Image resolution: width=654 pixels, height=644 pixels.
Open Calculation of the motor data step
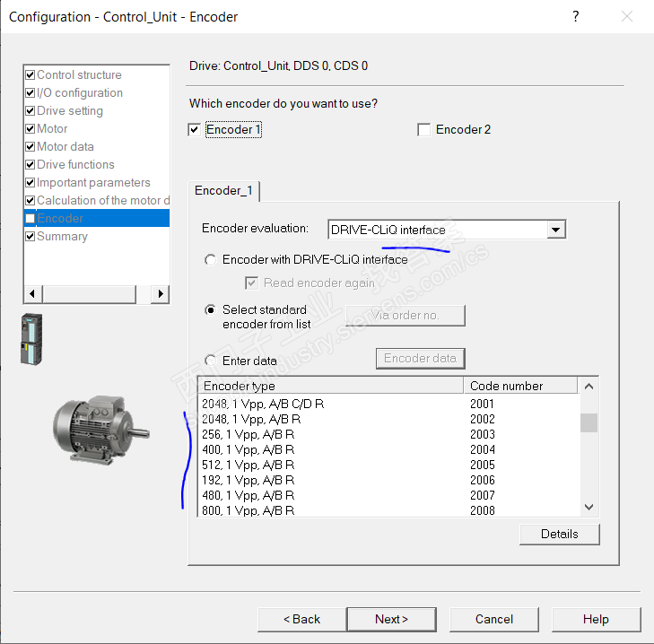coord(102,200)
